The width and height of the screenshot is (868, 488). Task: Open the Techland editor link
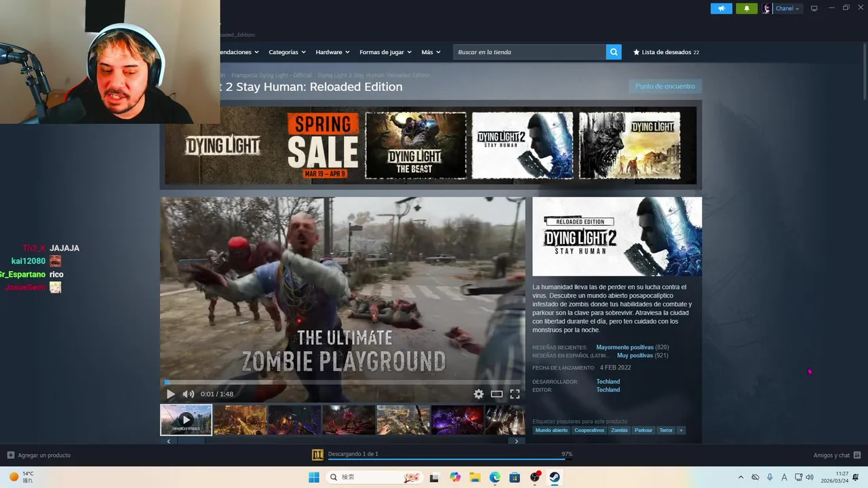[x=608, y=390]
